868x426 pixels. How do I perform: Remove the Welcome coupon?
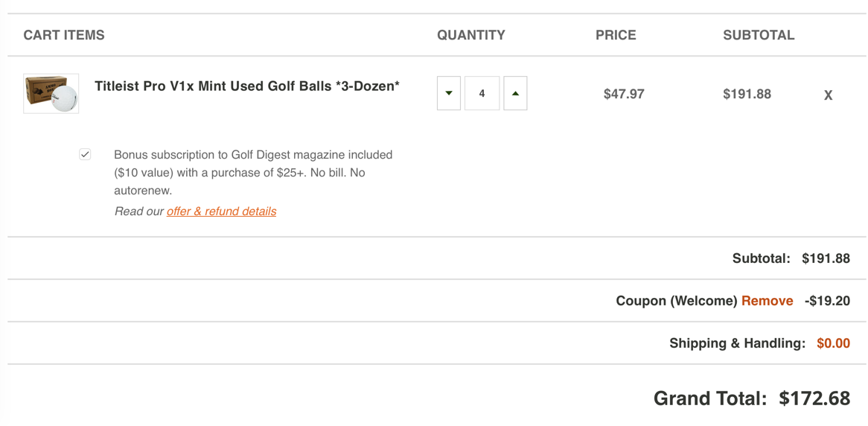click(x=767, y=301)
